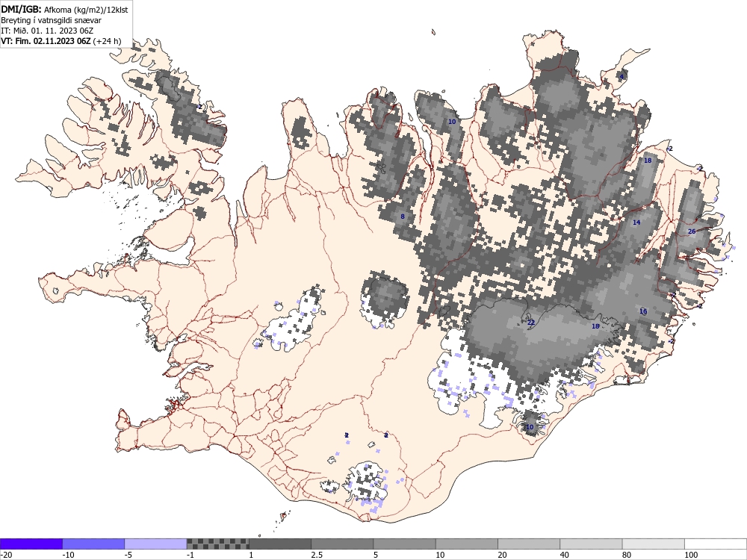747x560 pixels.
Task: Click the "Breyting í vatnsgildi snævar" subtitle
Action: [51, 20]
